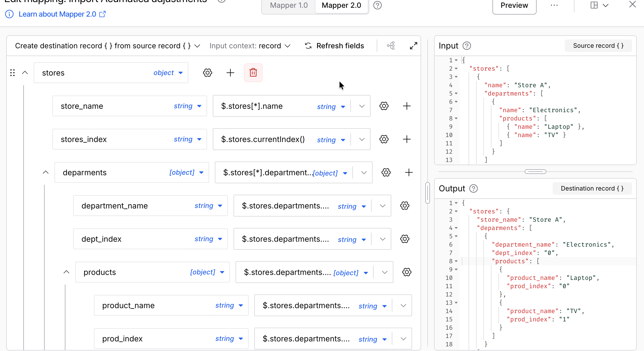Collapse line 8 products fold in Output
Viewport: 644px width, 351px height.
[x=456, y=261]
